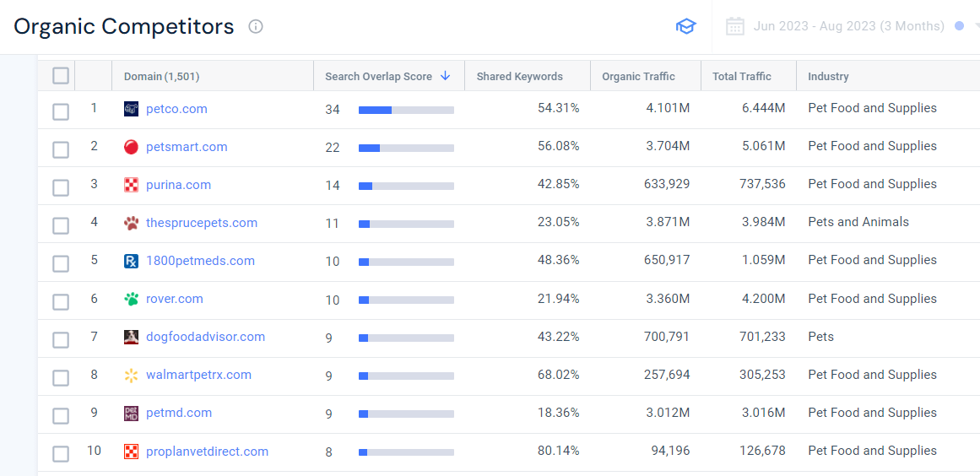This screenshot has width=980, height=476.
Task: Toggle the select-all checkbox in the header
Action: 61,76
